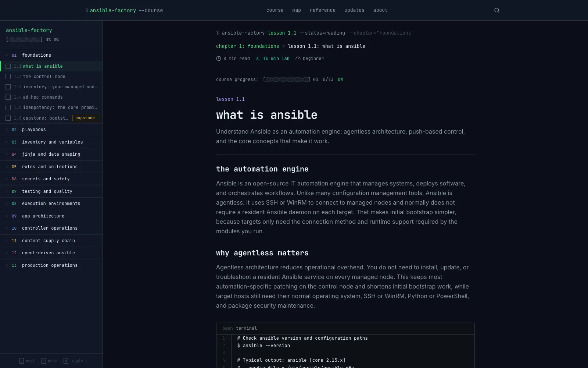Image resolution: width=588 pixels, height=368 pixels.
Task: Click the yellow capstone badge
Action: point(85,118)
